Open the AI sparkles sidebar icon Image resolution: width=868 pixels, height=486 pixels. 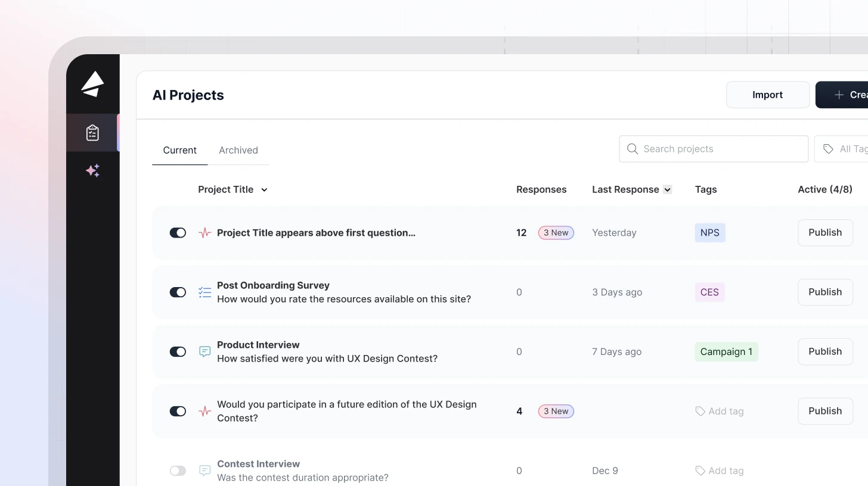point(92,171)
